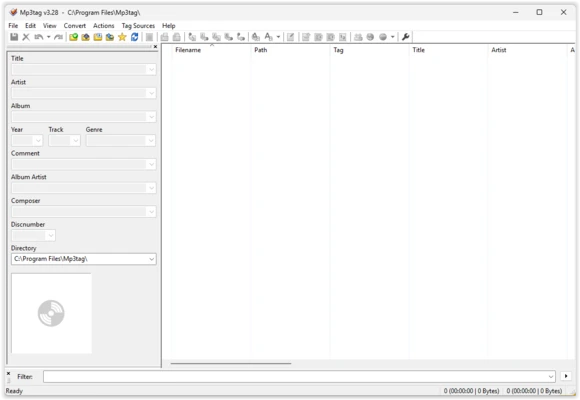Screen dimensions: 580x400
Task: Click the Tag to Tag converter icon
Action: point(241,37)
